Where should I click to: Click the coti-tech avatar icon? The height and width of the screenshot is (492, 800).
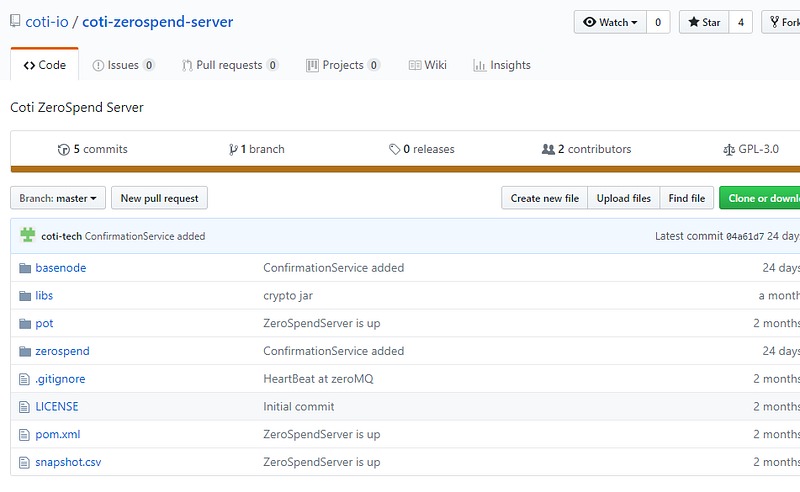pyautogui.click(x=28, y=236)
